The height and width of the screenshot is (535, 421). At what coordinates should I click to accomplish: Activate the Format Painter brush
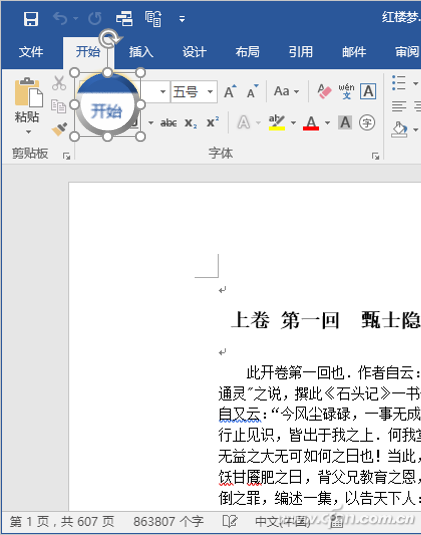(59, 129)
